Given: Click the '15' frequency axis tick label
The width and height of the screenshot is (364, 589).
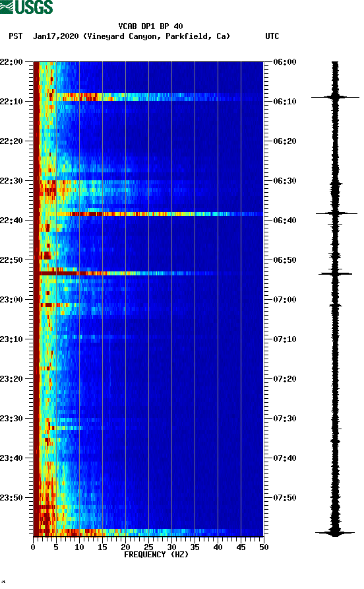Looking at the screenshot, I should point(102,547).
